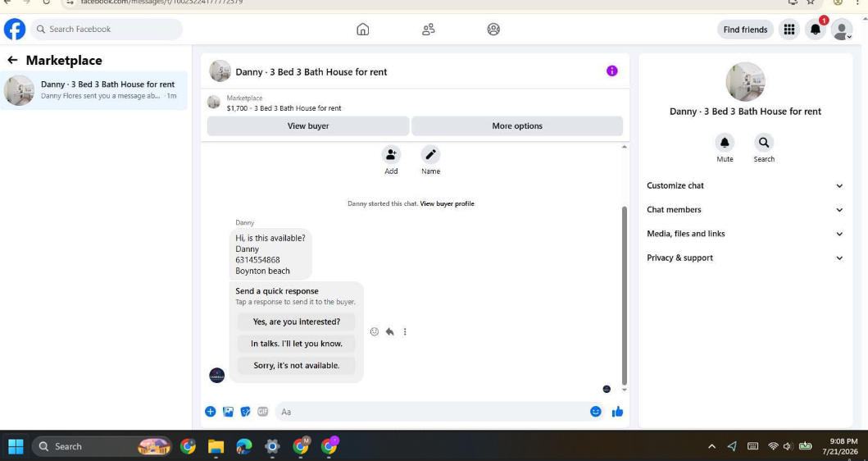Open chat header listing thumbnail
868x461 pixels.
(x=220, y=71)
